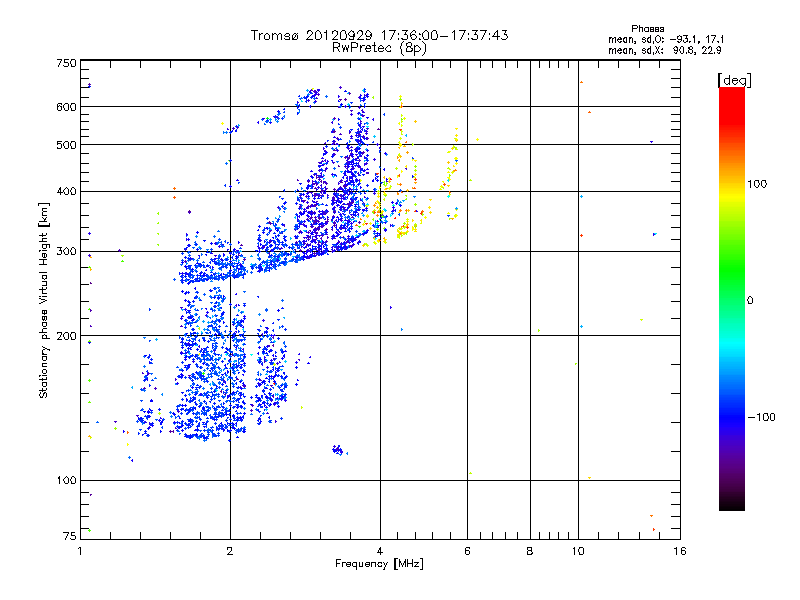Click the height axis tick label '750'

(66, 63)
